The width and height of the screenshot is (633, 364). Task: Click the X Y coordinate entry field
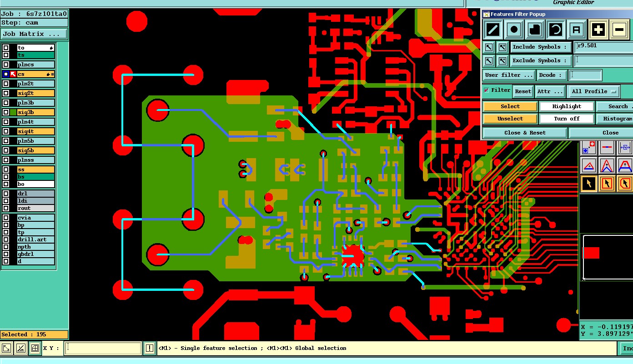pyautogui.click(x=103, y=349)
